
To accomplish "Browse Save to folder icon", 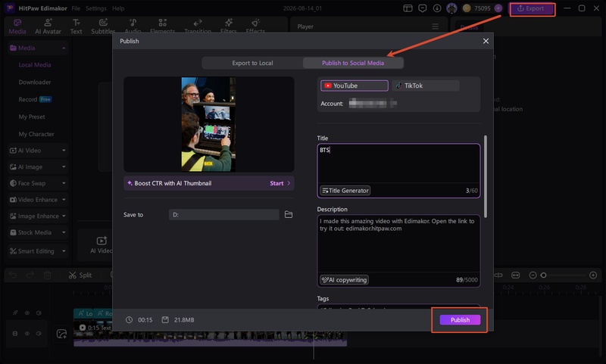I will 289,215.
